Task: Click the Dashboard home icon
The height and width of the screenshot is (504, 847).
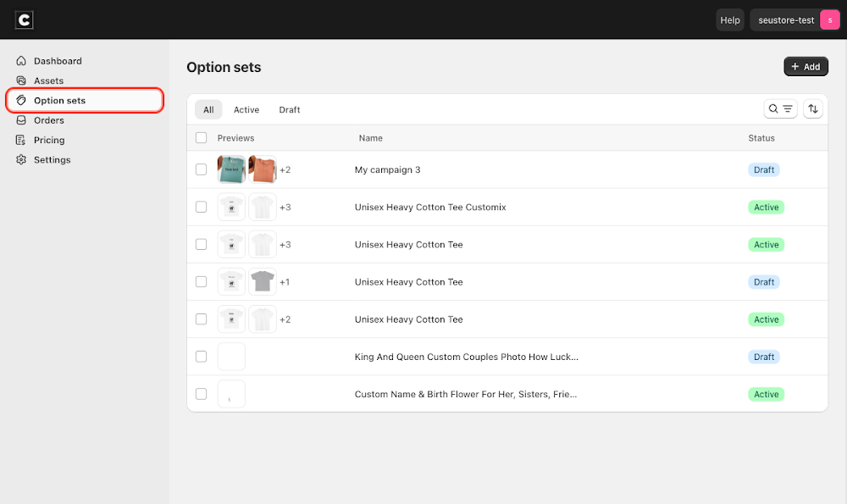Action: pyautogui.click(x=21, y=60)
